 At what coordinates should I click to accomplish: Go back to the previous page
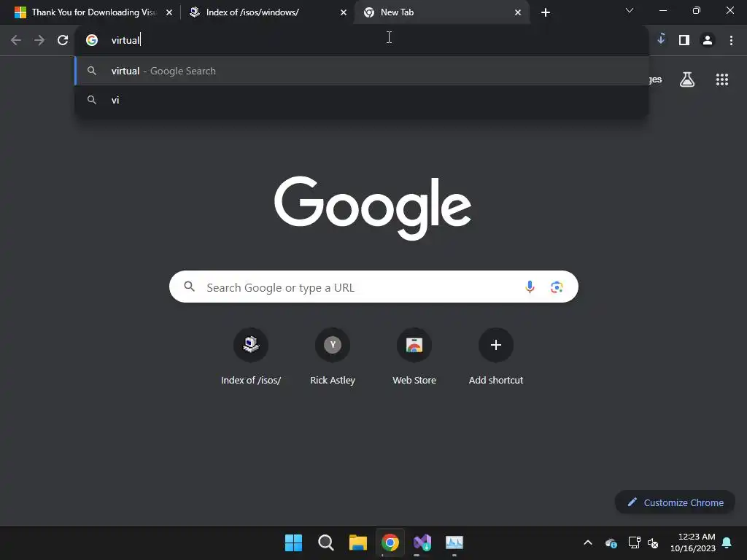click(16, 40)
